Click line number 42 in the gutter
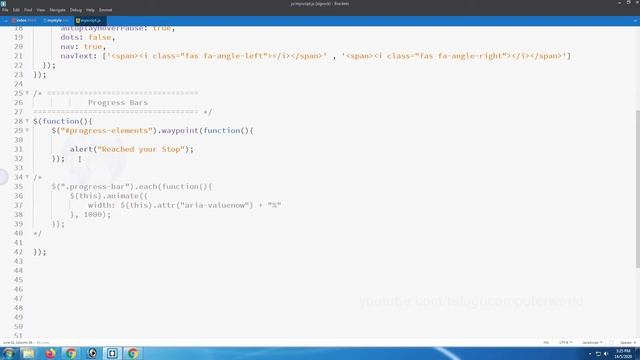 pyautogui.click(x=18, y=251)
